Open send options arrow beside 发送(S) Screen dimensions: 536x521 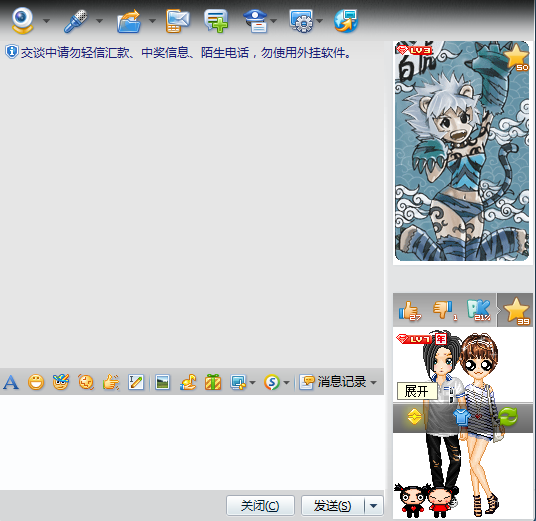point(374,505)
